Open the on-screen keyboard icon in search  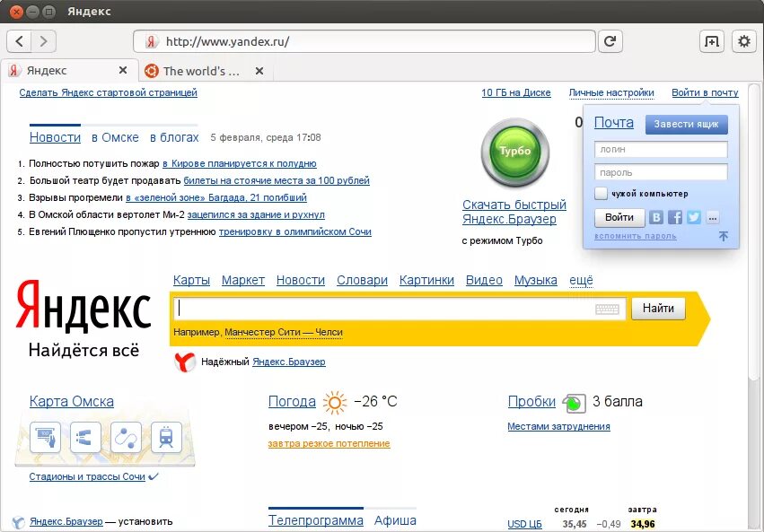click(x=607, y=309)
